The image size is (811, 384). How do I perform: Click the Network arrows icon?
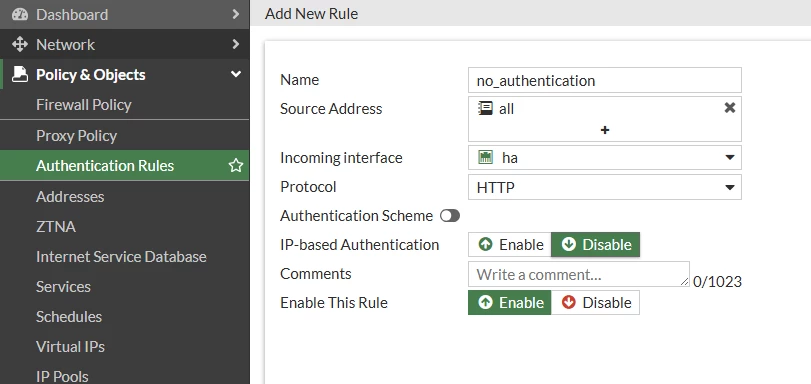coord(20,45)
